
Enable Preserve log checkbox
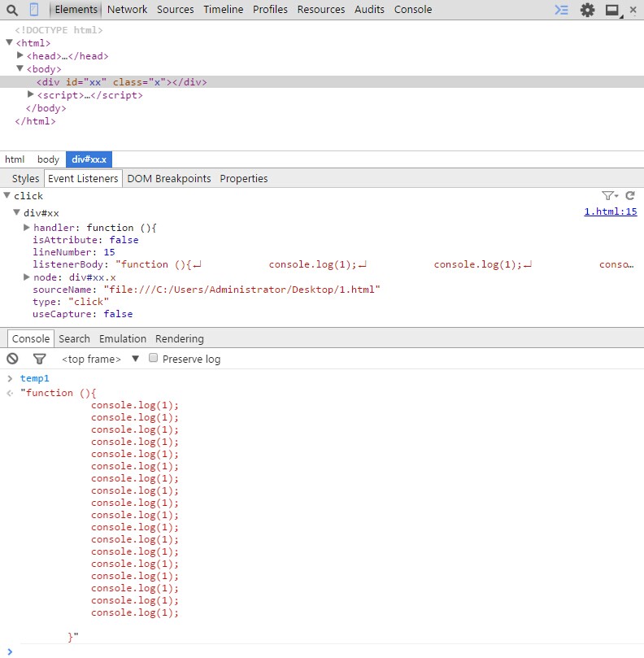pos(153,358)
